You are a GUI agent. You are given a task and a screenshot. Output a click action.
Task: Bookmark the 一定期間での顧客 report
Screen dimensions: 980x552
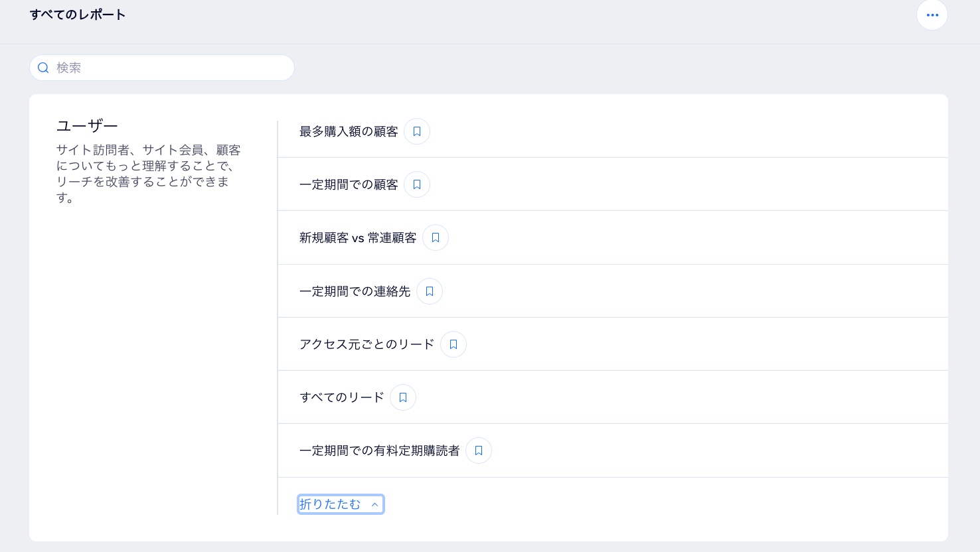pos(417,184)
